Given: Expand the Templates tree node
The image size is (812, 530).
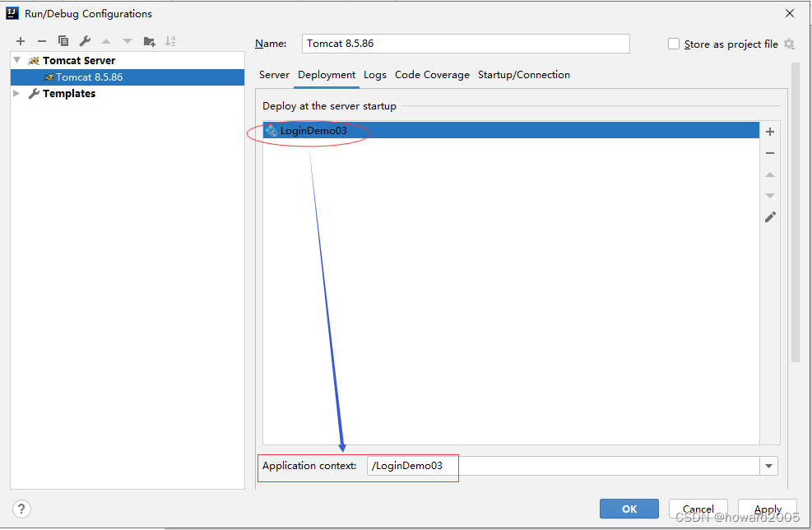Looking at the screenshot, I should (16, 93).
